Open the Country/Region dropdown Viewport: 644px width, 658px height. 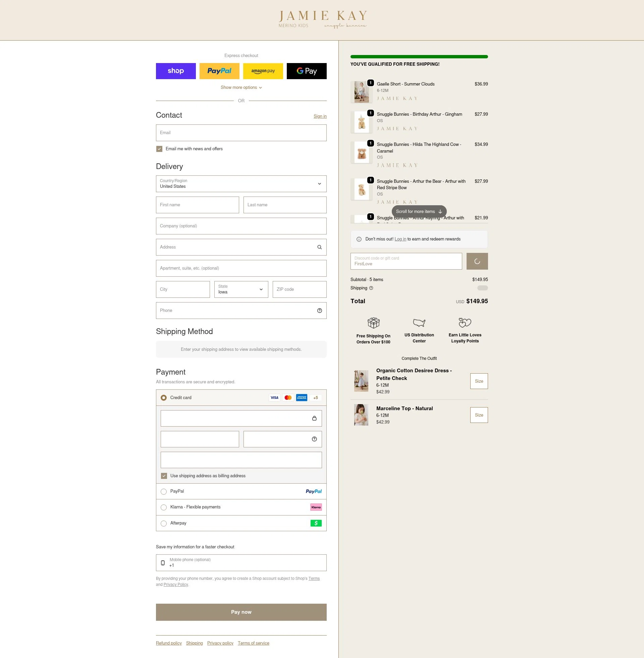(241, 183)
